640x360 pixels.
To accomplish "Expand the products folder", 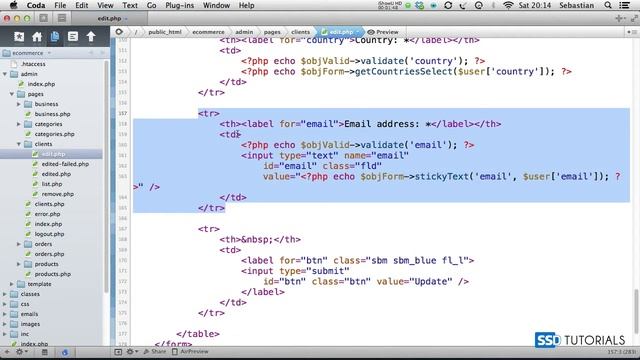I will pyautogui.click(x=19, y=264).
